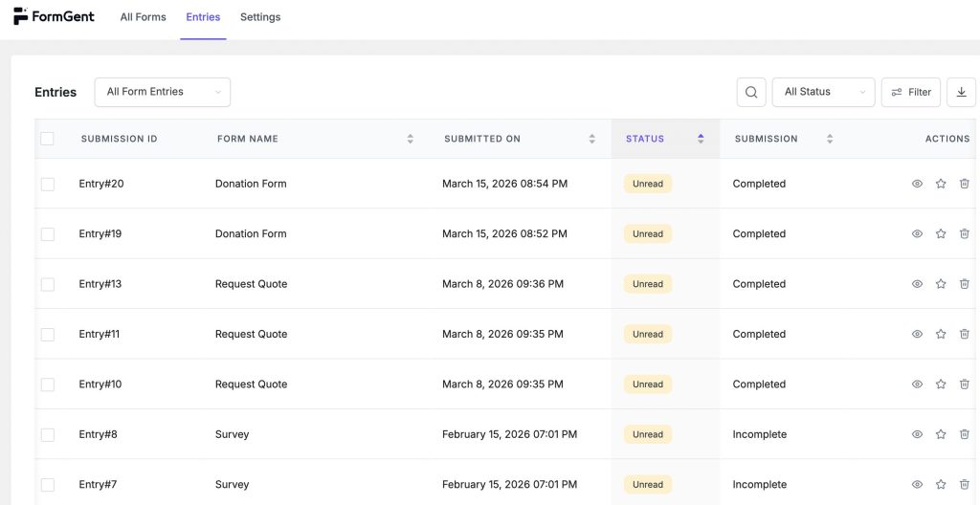Click the Survey form name in Entry#8 row
980x505 pixels.
coord(232,434)
